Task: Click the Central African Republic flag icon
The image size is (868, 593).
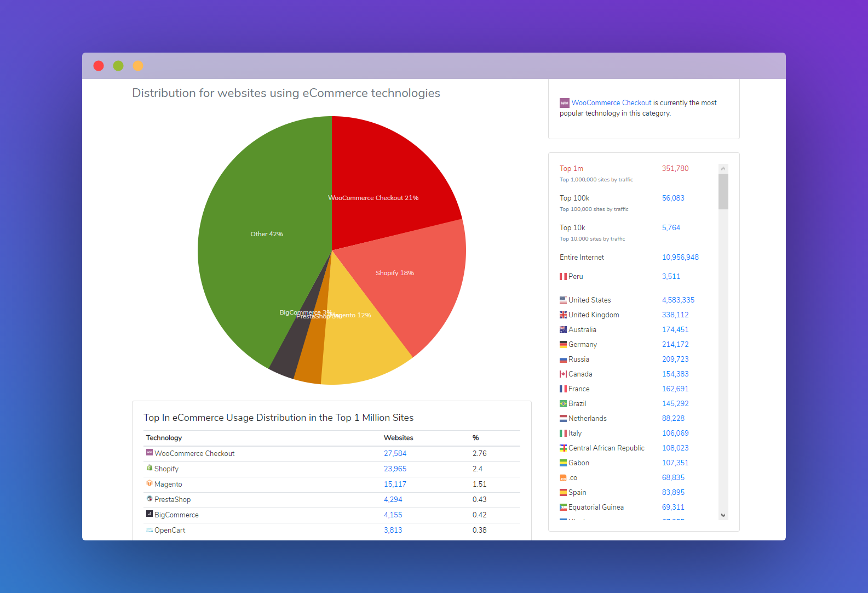Action: (x=563, y=448)
